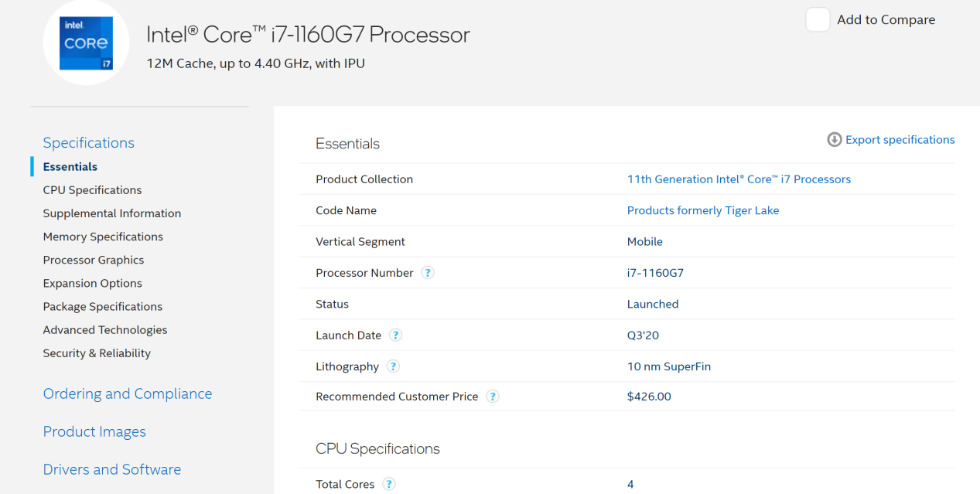Select Supplemental Information in sidebar
This screenshot has height=494, width=980.
pos(112,213)
